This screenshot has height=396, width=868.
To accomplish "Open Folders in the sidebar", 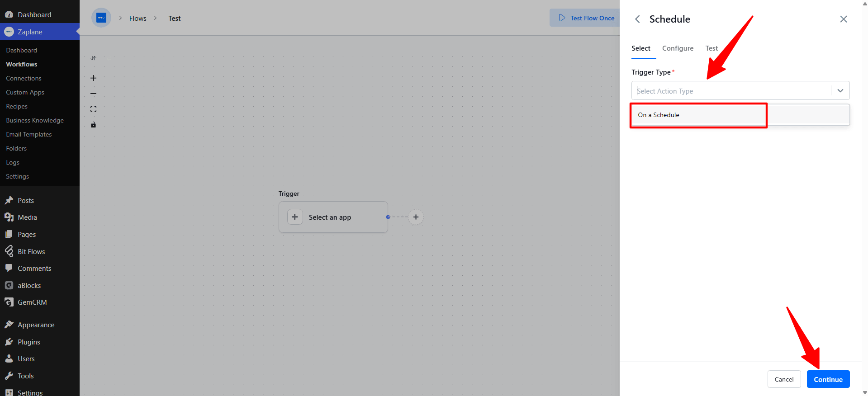I will click(x=16, y=148).
